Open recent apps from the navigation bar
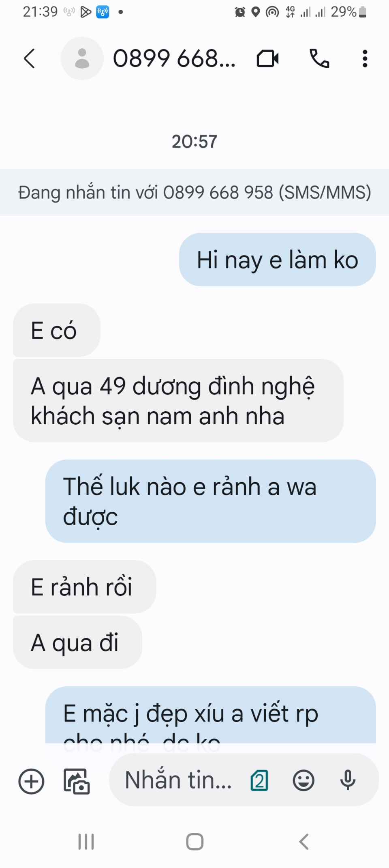The image size is (389, 868). [x=86, y=842]
